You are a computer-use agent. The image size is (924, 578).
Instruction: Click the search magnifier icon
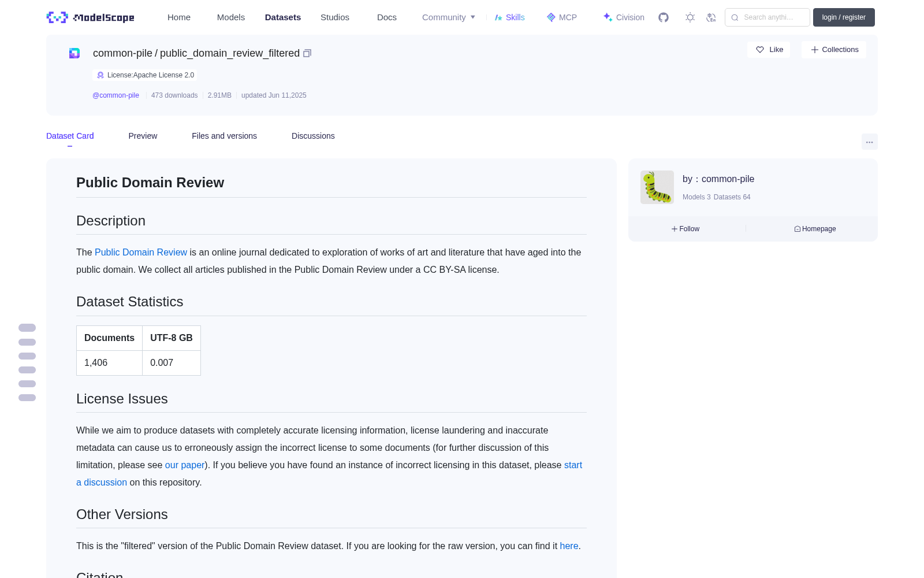(x=735, y=17)
